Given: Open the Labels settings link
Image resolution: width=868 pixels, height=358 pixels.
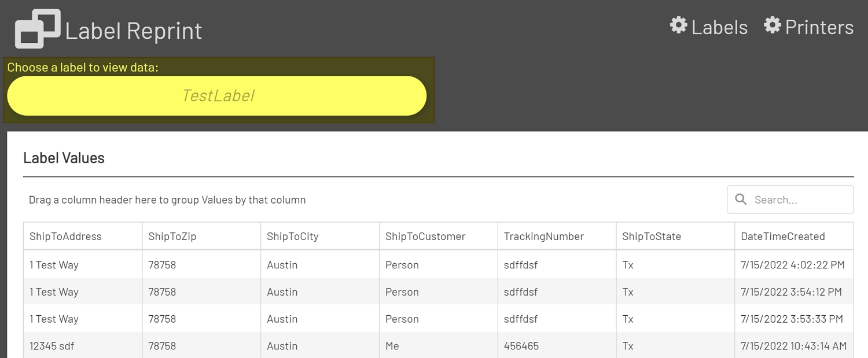Looking at the screenshot, I should 719,27.
